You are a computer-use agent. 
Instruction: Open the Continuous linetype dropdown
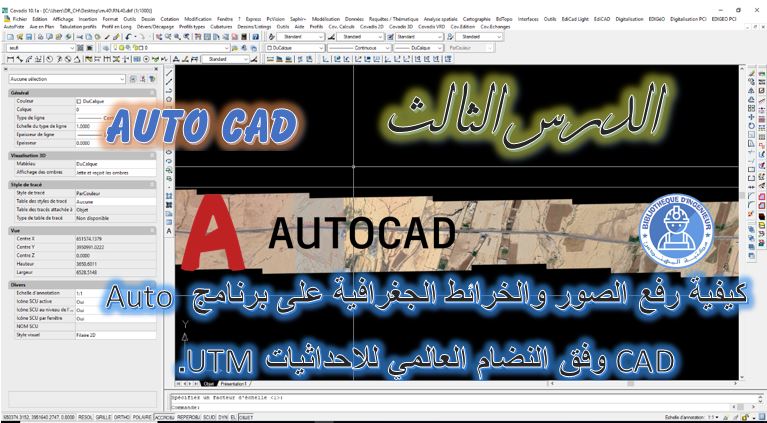(x=359, y=48)
